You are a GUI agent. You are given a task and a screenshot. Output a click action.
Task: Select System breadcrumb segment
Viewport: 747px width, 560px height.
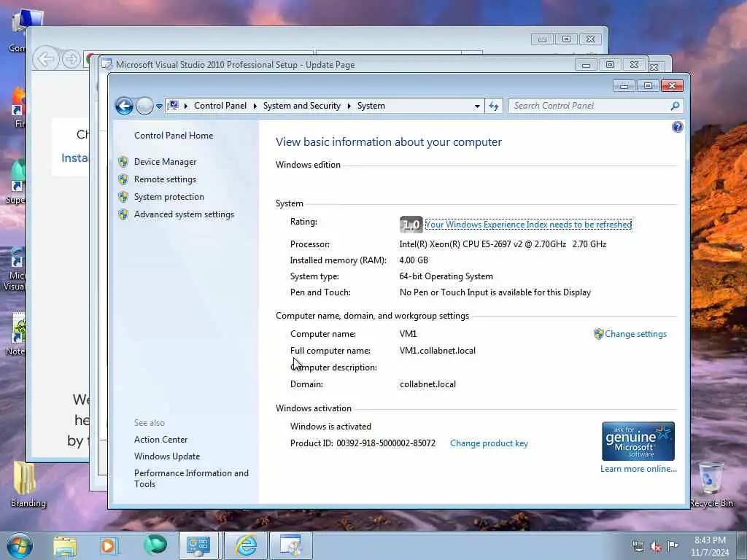371,106
